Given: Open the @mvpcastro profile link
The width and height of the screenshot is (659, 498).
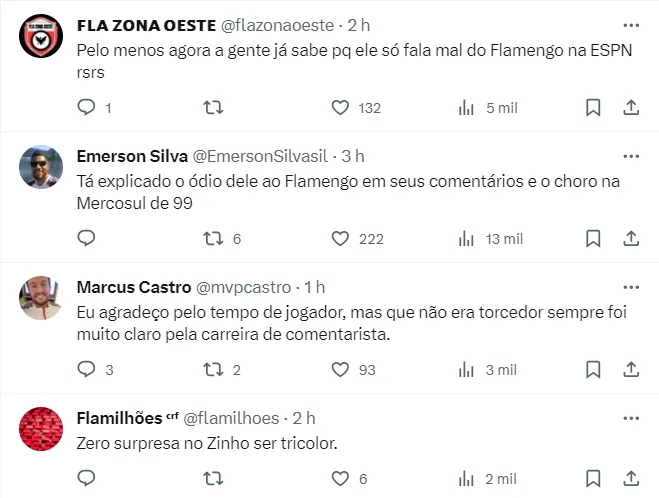Looking at the screenshot, I should [251, 287].
